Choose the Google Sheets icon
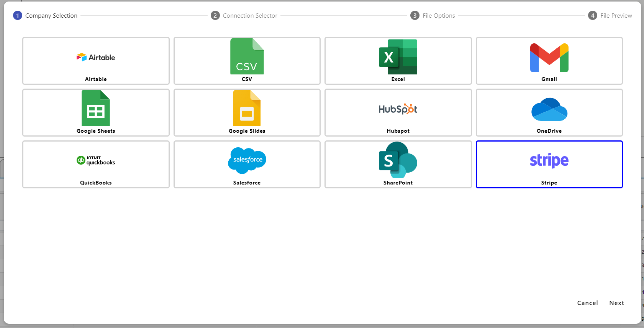This screenshot has height=328, width=644. pyautogui.click(x=96, y=108)
